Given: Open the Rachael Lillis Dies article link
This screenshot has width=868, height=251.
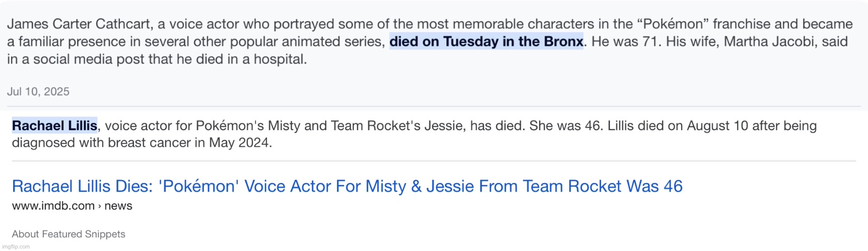Looking at the screenshot, I should tap(347, 186).
